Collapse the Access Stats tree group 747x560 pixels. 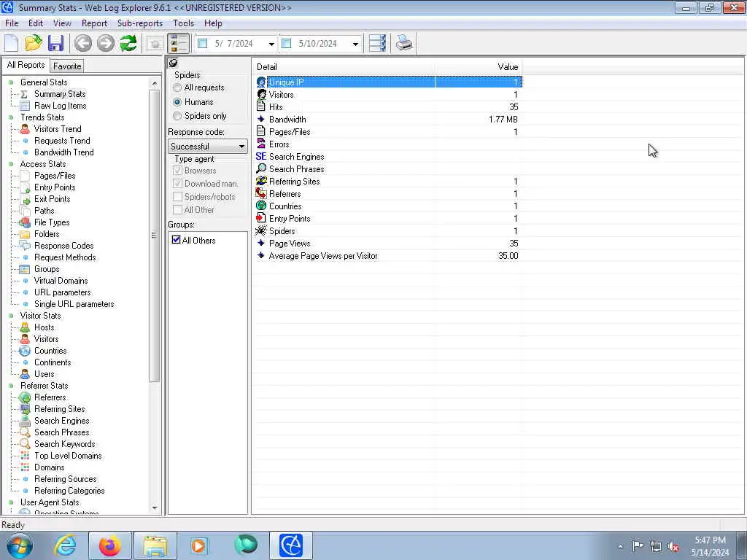tap(11, 164)
